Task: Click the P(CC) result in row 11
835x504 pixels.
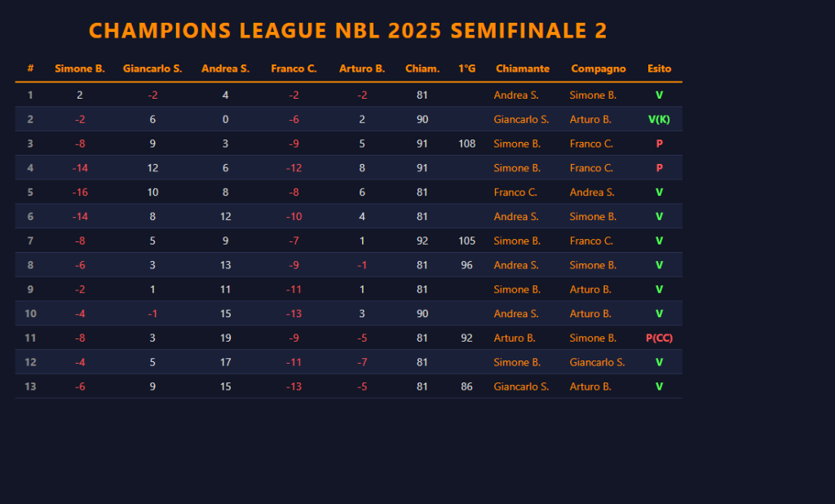Action: point(659,338)
